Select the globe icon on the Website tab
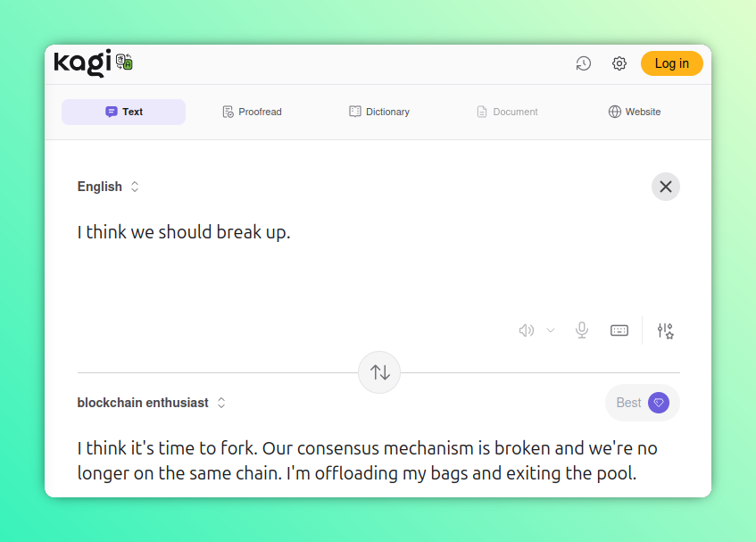 pyautogui.click(x=613, y=111)
